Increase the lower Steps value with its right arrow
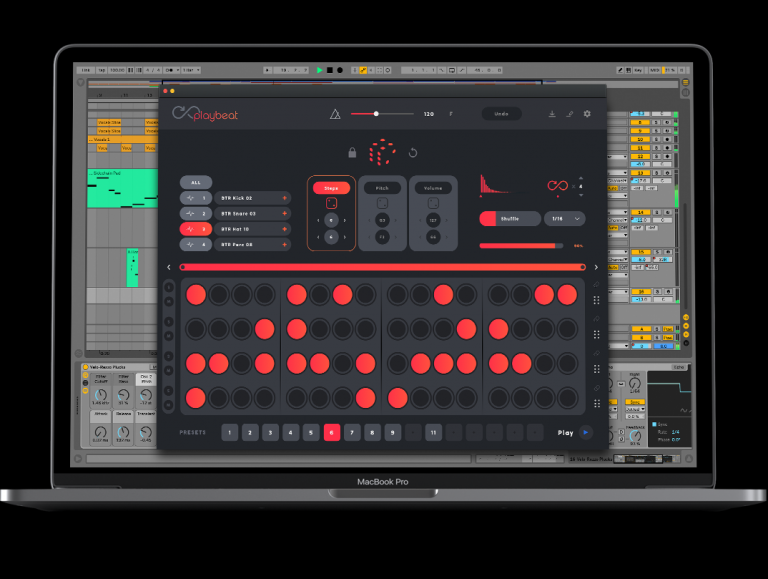768x579 pixels. point(345,237)
